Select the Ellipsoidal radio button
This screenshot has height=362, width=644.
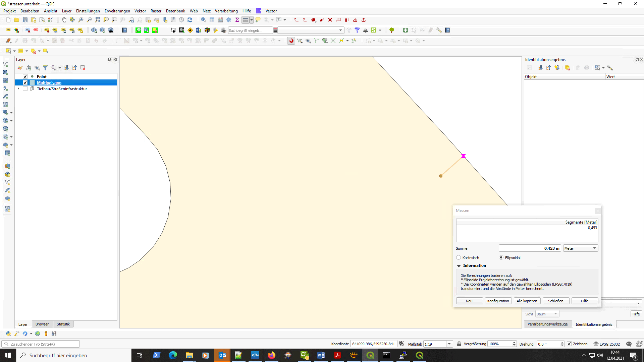pyautogui.click(x=501, y=257)
